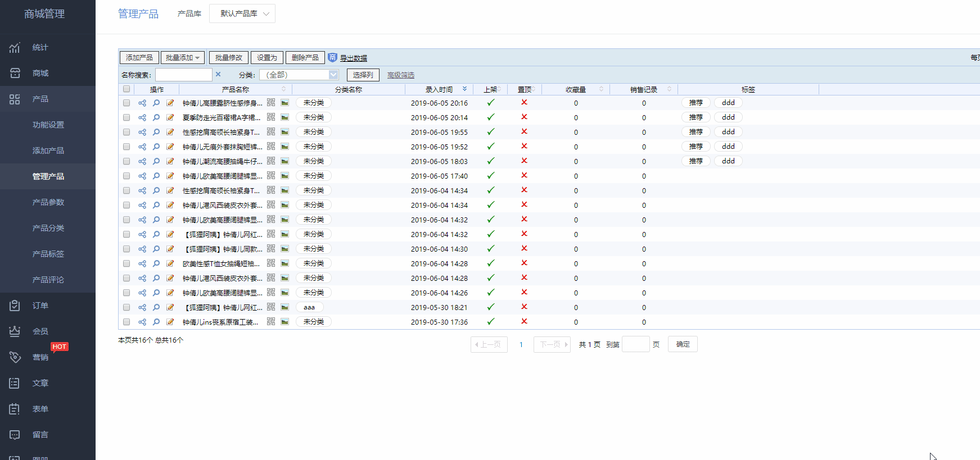This screenshot has width=980, height=460.
Task: Go to 产品分类 in the sidebar
Action: click(48, 228)
